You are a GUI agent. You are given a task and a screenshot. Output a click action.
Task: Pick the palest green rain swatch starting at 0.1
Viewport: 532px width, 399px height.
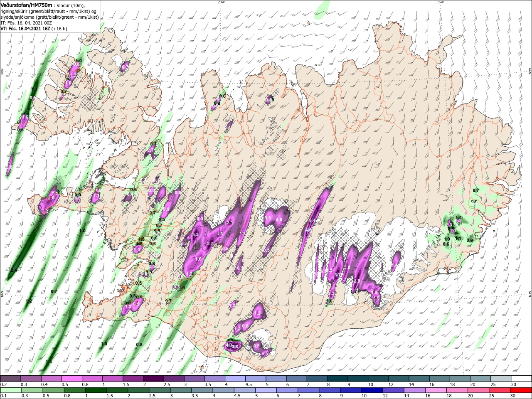coord(10,390)
